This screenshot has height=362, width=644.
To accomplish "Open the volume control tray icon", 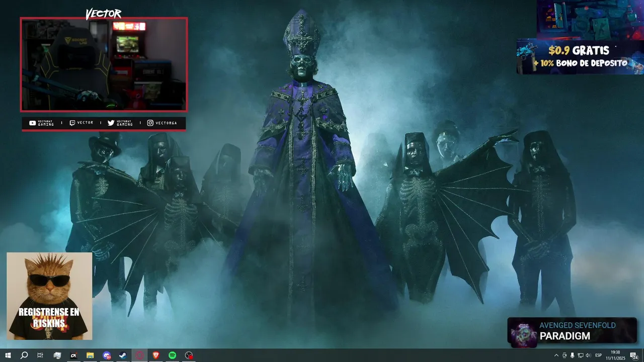I will (x=588, y=355).
